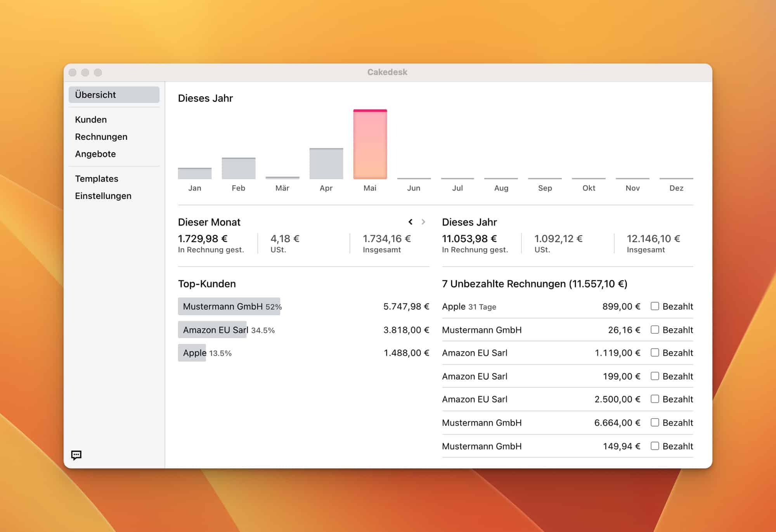The height and width of the screenshot is (532, 776).
Task: Go to next month with right chevron
Action: [423, 222]
